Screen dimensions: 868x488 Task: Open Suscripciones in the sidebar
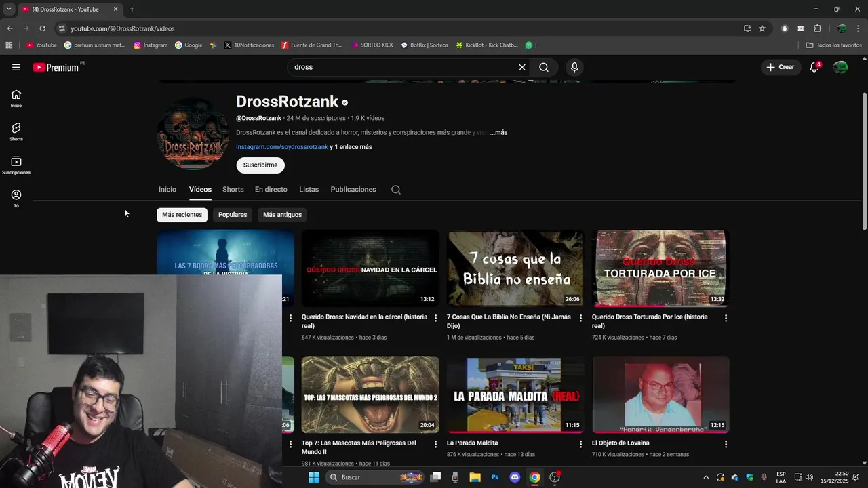(x=16, y=165)
